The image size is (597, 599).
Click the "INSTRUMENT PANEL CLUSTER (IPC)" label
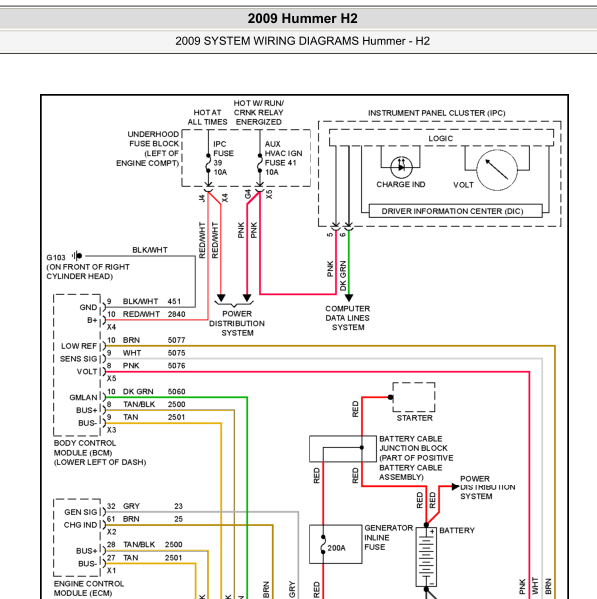pyautogui.click(x=437, y=113)
